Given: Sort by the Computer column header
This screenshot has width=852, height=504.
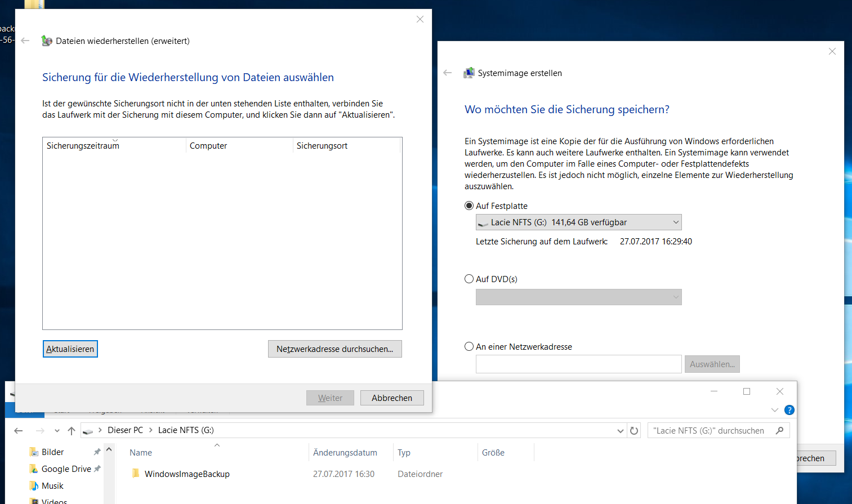Looking at the screenshot, I should [239, 145].
